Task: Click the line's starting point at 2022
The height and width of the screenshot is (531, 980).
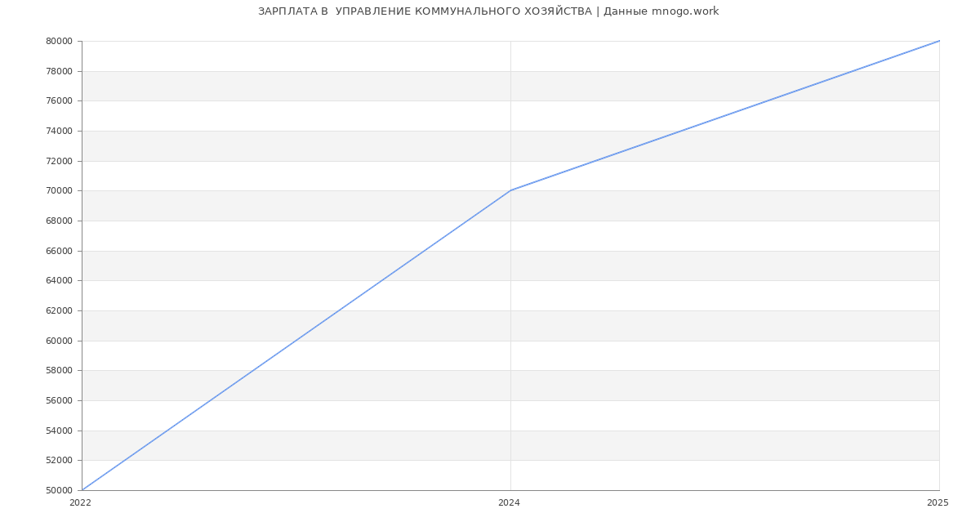Action: pyautogui.click(x=82, y=490)
